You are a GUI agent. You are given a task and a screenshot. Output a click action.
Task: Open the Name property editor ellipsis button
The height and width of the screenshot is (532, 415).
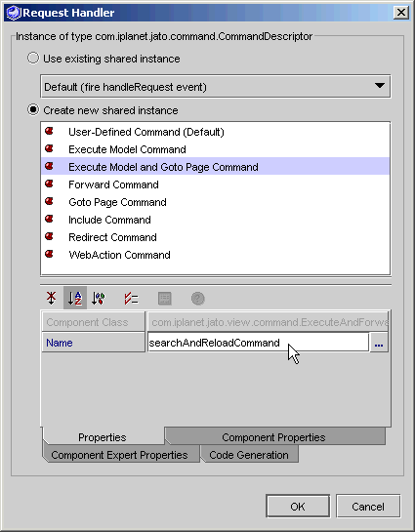tap(379, 343)
